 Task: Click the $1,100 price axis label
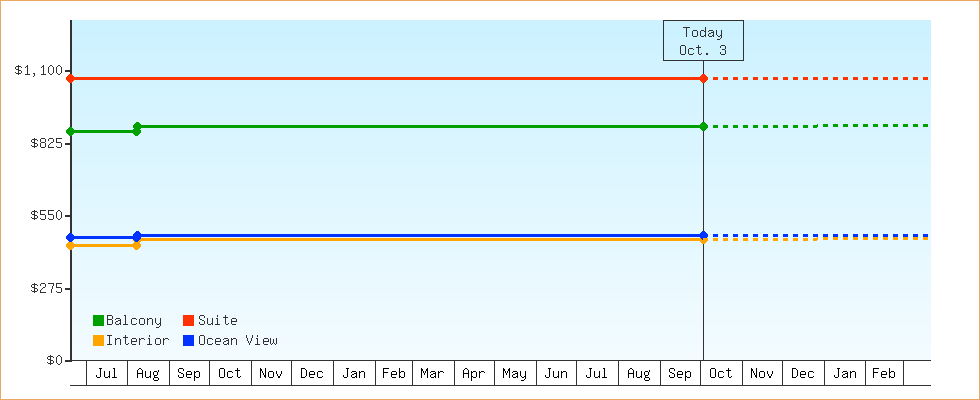point(38,71)
